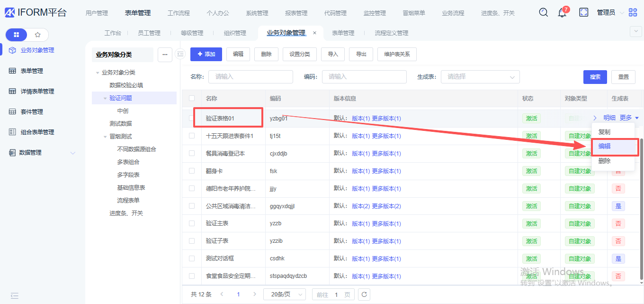644x304 pixels.
Task: Open the 20条/页 page size dropdown
Action: click(x=284, y=295)
